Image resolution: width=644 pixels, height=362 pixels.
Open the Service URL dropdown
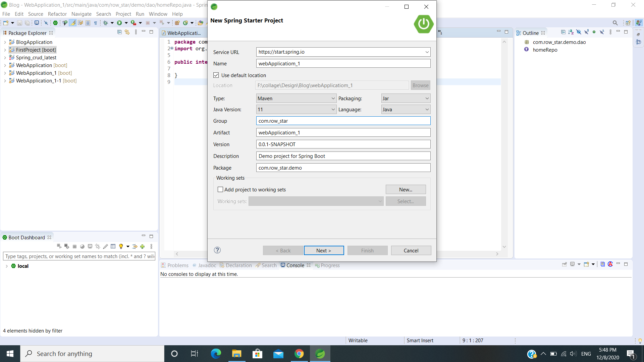point(427,52)
